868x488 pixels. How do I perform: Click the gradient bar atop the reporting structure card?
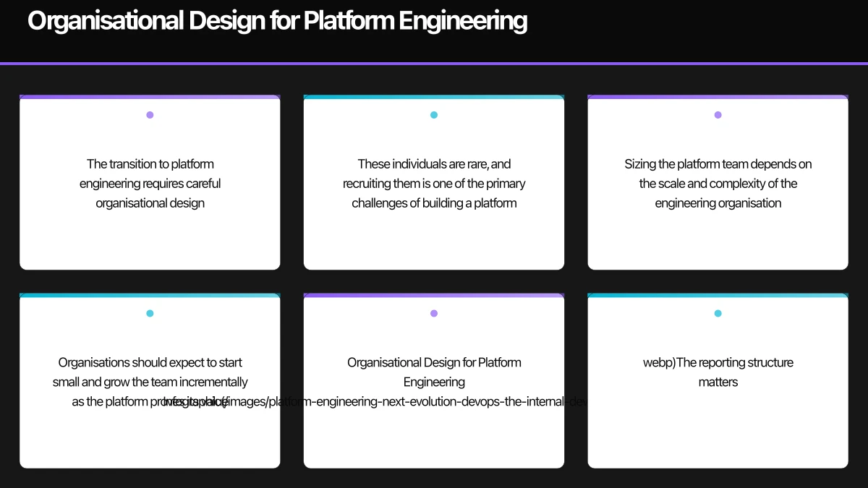coord(718,295)
